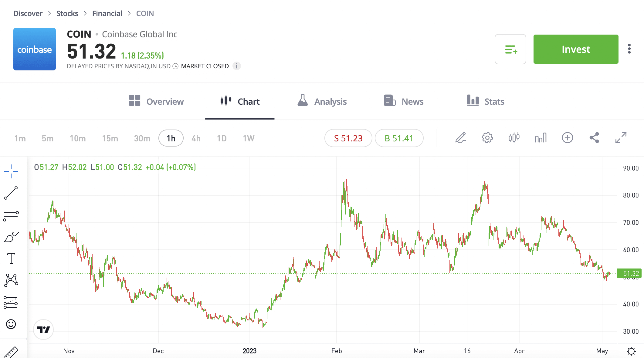This screenshot has height=358, width=644.
Task: Open chart settings gear at bottom right
Action: [x=631, y=351]
